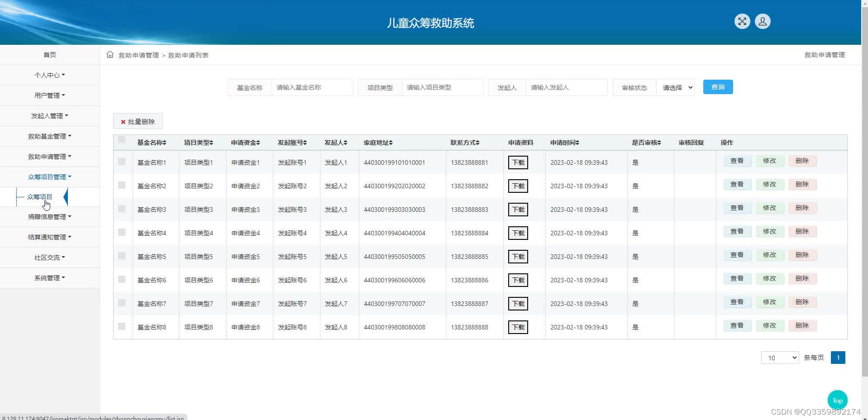The height and width of the screenshot is (420, 868).
Task: Select address cell 440300199101010001
Action: pos(394,162)
